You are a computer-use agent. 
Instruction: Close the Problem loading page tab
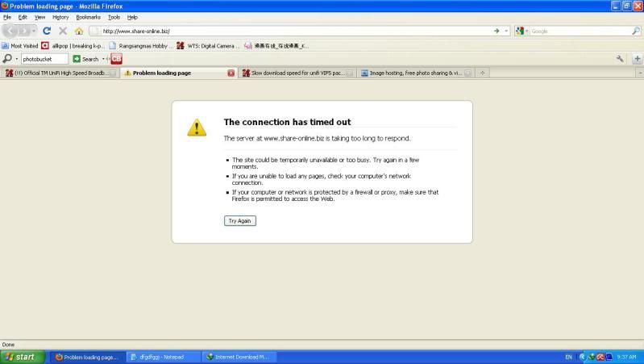tap(231, 73)
